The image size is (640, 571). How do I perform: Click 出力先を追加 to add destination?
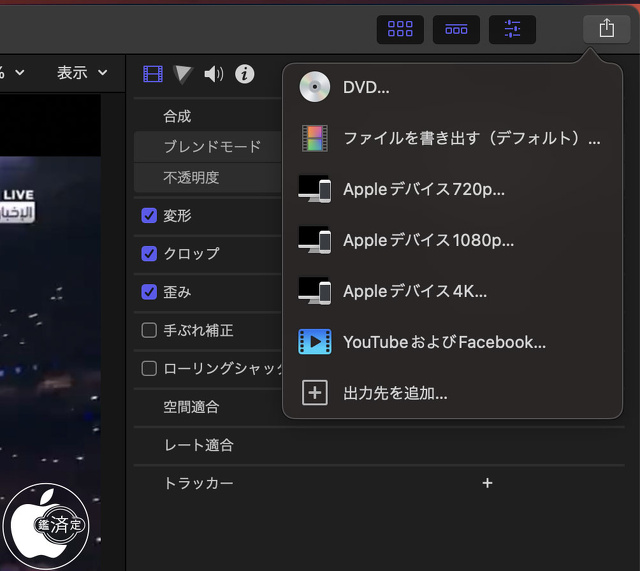394,393
